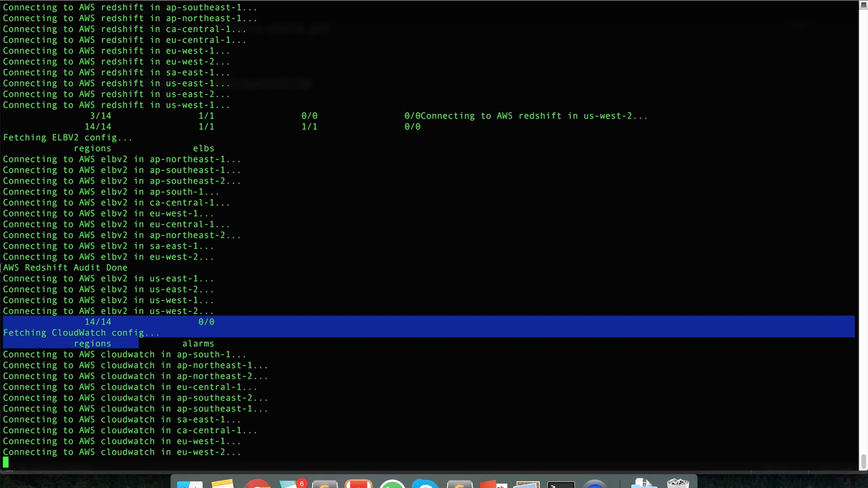The image size is (868, 488).
Task: Select the 'elbv2 in ap-southeast-1' line
Action: [122, 170]
